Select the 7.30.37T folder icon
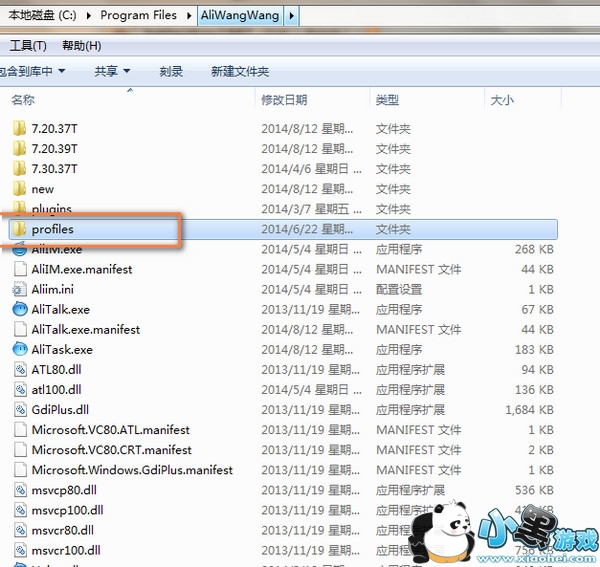This screenshot has height=567, width=600. pos(19,169)
